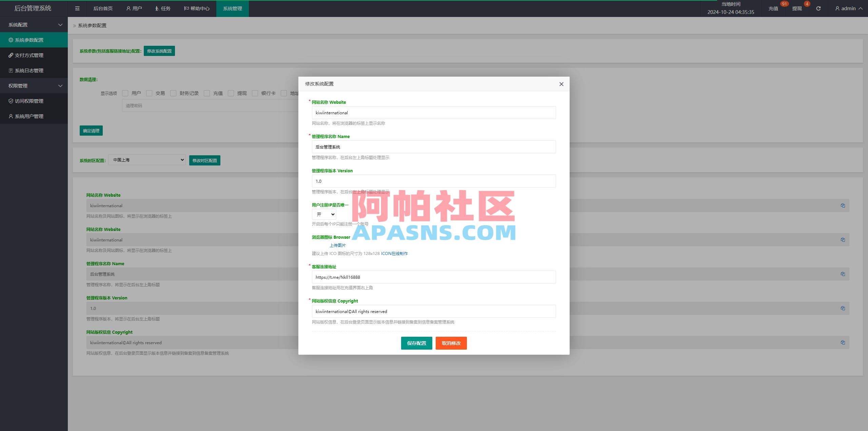868x431 pixels.
Task: Open 系统日志管理 from the sidebar icon
Action: [11, 70]
